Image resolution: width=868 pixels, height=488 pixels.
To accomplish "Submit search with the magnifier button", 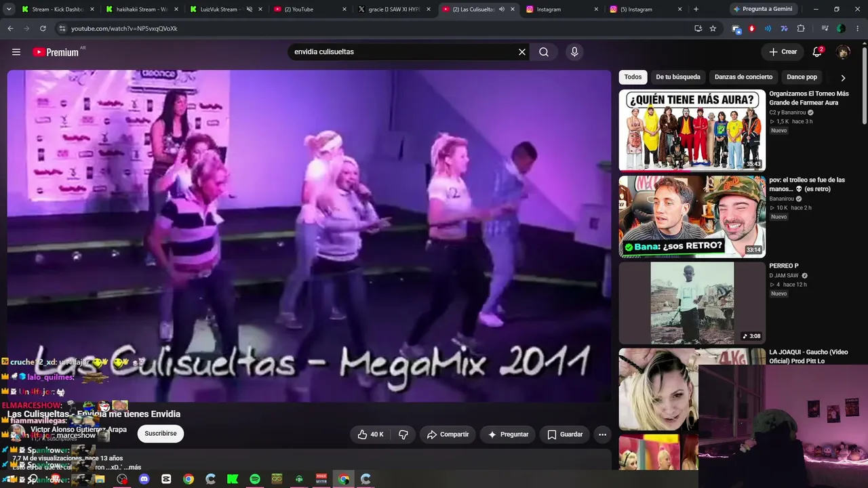I will point(544,52).
